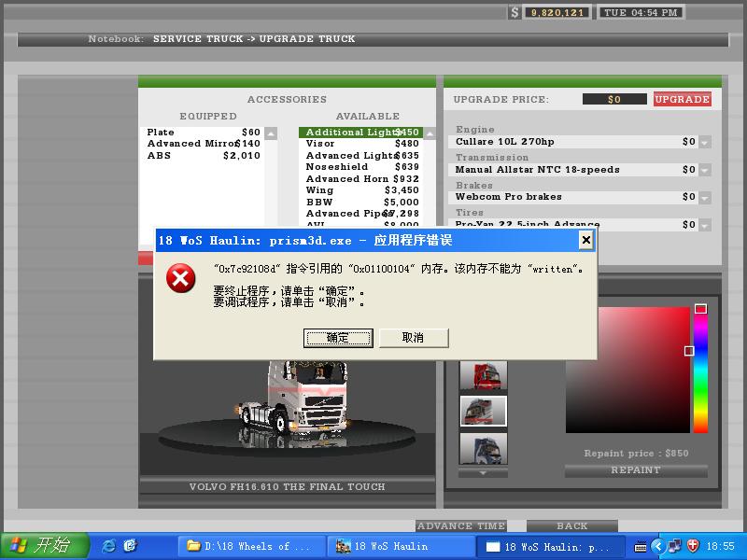Click the second quick launch icon beside Internet Explorer
This screenshot has width=747, height=560.
(130, 546)
